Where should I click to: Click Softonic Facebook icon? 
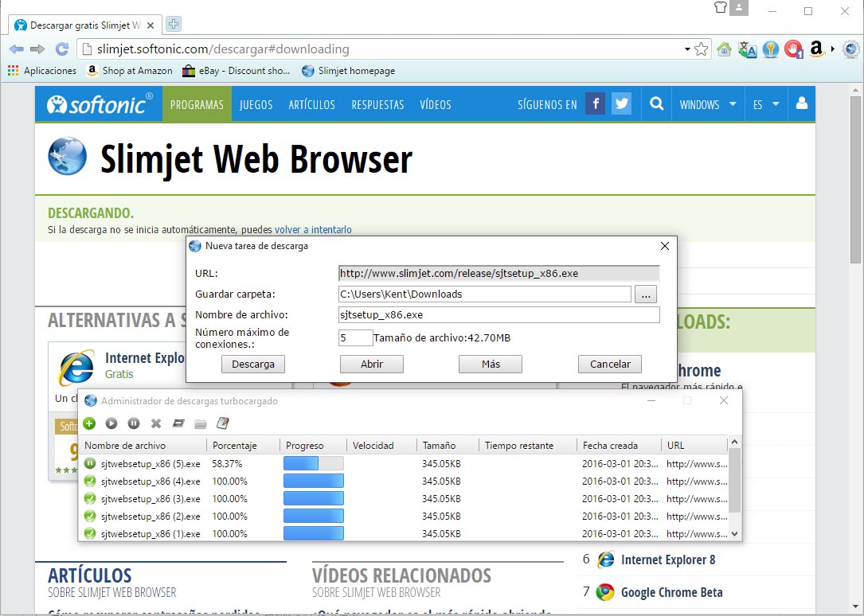point(595,104)
